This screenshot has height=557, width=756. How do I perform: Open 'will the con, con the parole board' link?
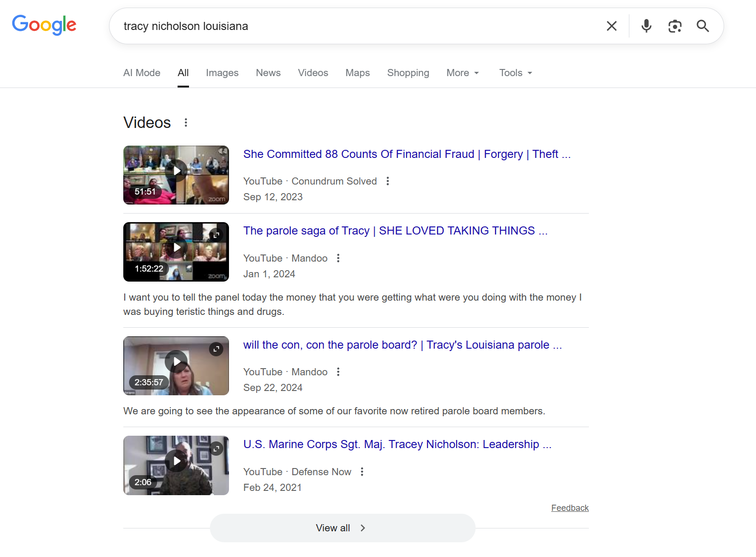click(403, 345)
